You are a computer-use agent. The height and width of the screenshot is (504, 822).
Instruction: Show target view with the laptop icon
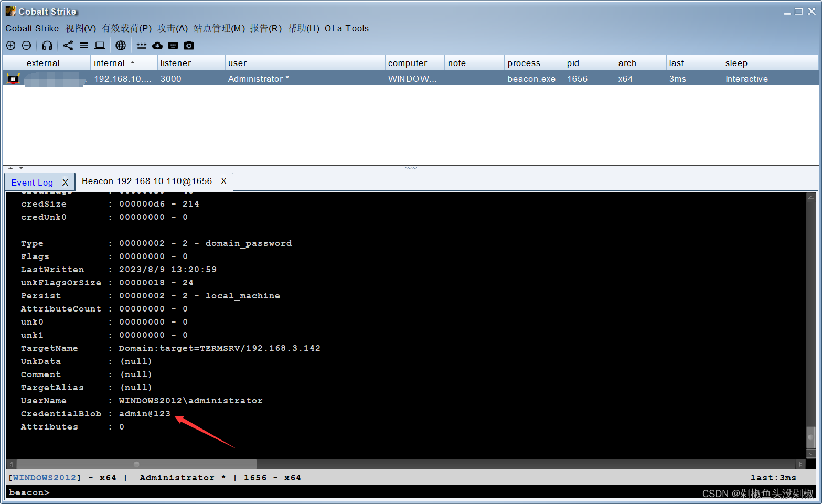coord(100,46)
